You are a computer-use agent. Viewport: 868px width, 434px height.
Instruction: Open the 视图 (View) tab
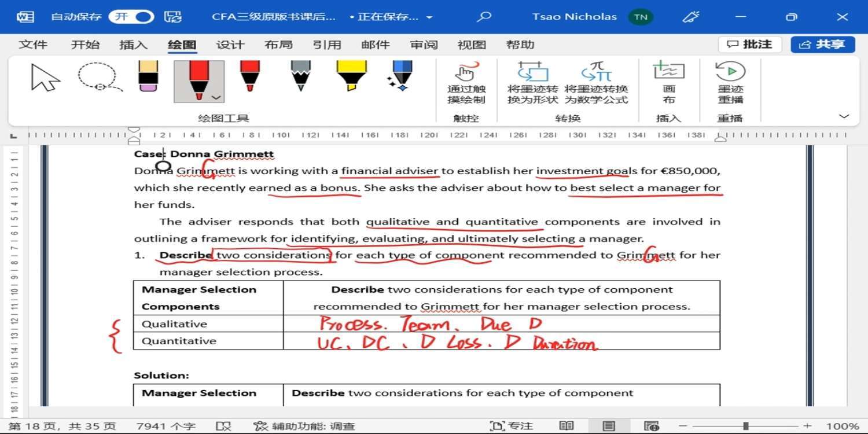coord(472,45)
